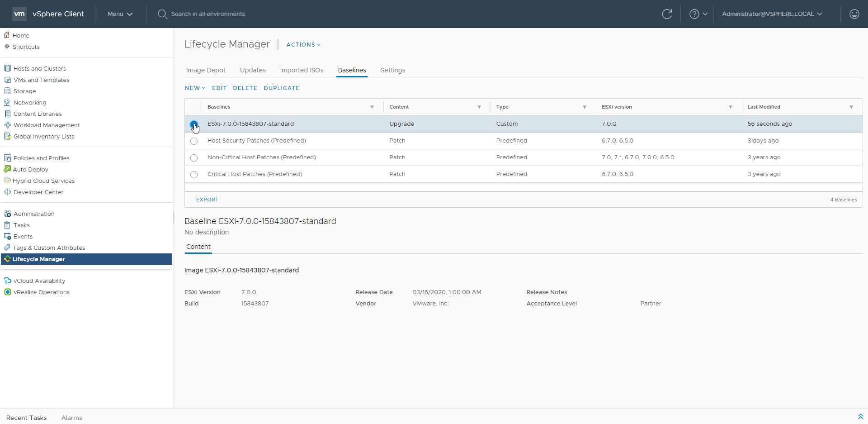868x424 pixels.
Task: Click the Storage icon in navigation
Action: (7, 91)
